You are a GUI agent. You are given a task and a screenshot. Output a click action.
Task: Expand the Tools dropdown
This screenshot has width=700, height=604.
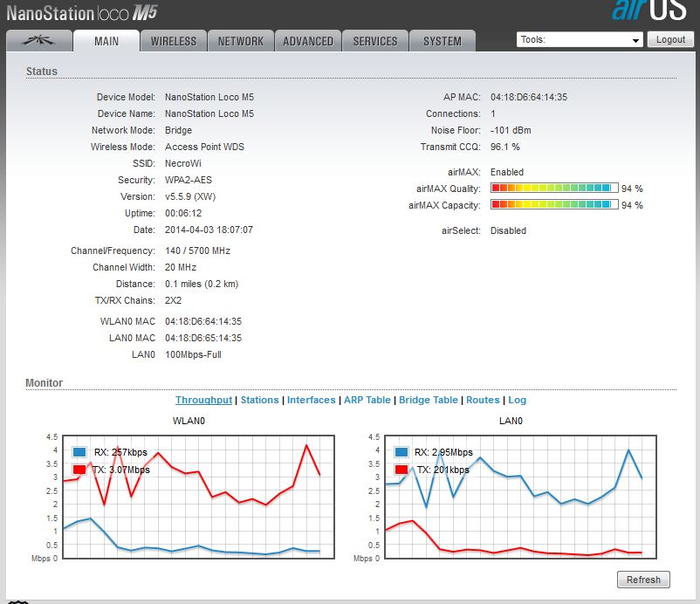tap(580, 40)
